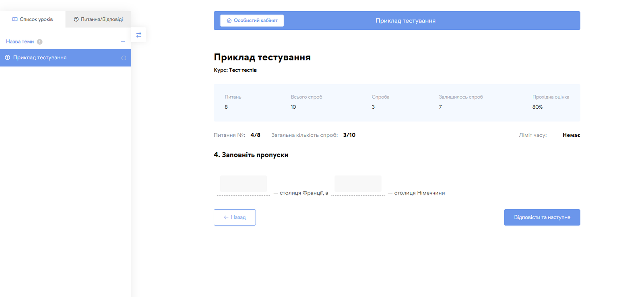Expand the Назва теми topic heading

(x=20, y=42)
